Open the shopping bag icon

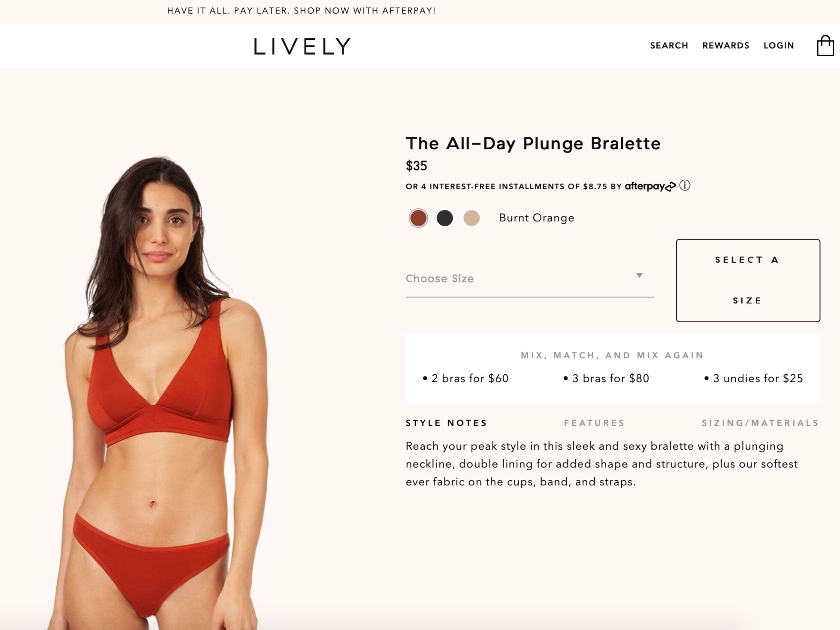[x=825, y=45]
